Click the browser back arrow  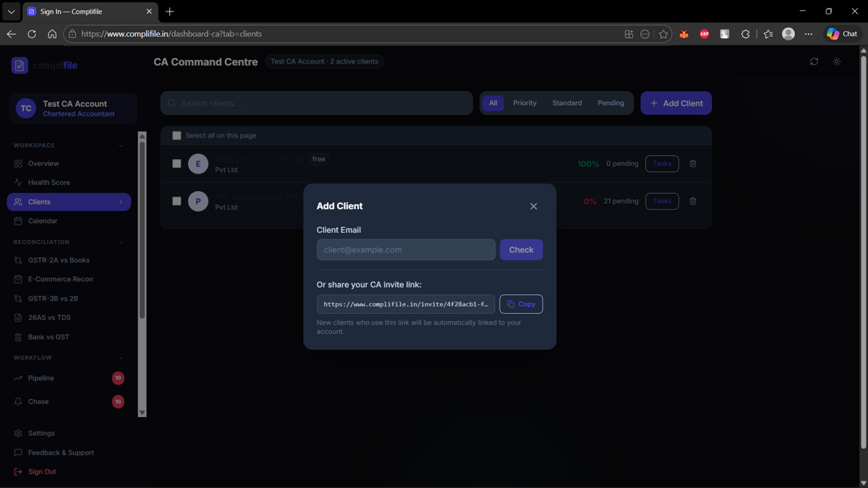click(x=11, y=34)
